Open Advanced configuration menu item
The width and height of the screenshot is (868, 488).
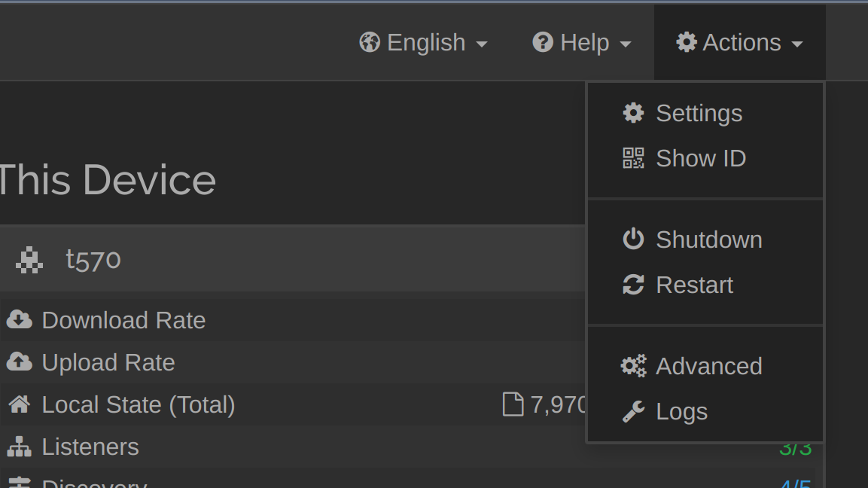[708, 366]
